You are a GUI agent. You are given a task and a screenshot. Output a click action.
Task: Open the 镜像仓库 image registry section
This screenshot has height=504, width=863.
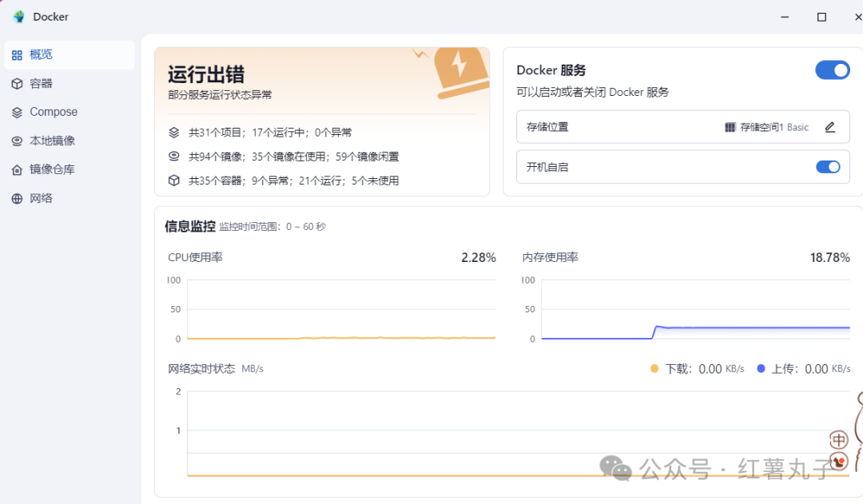pos(70,169)
